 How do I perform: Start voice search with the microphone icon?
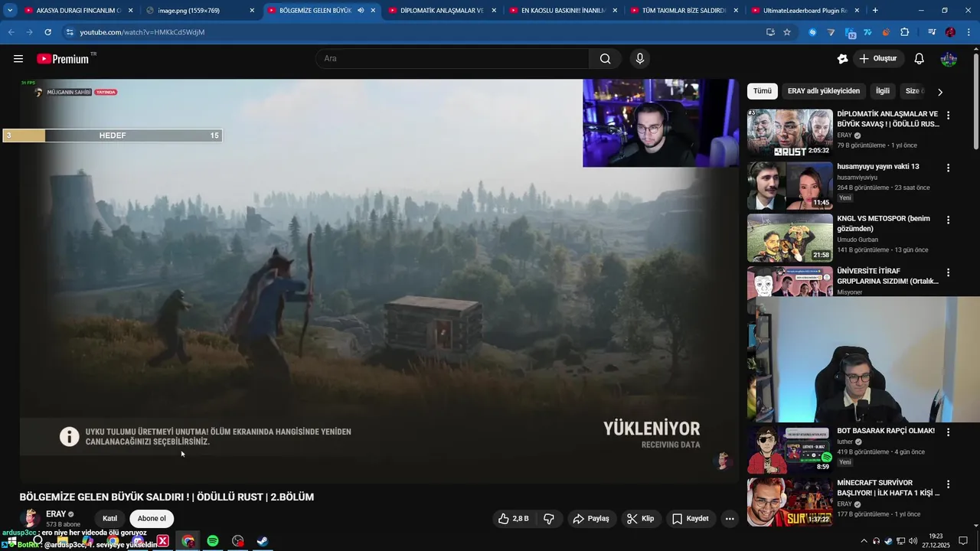pyautogui.click(x=639, y=59)
